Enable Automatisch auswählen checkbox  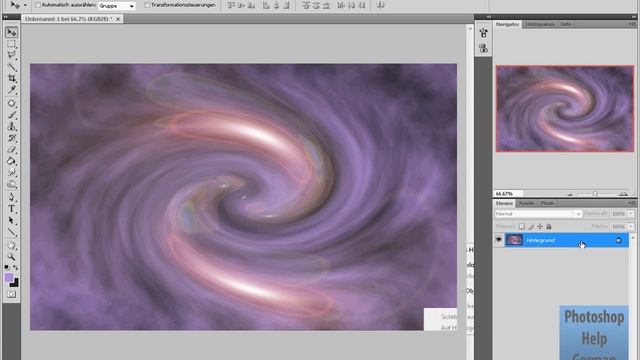pyautogui.click(x=38, y=5)
